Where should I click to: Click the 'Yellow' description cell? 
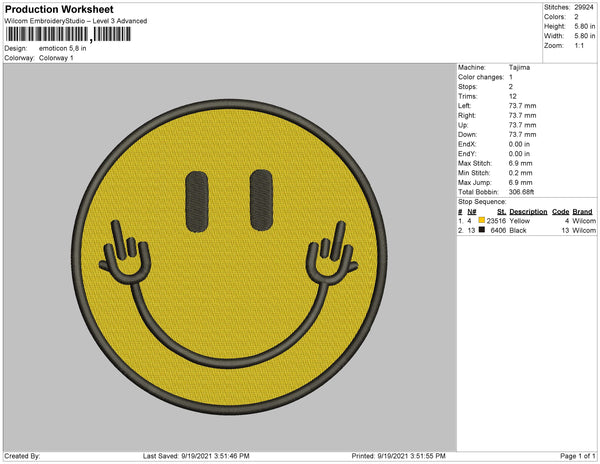[520, 221]
